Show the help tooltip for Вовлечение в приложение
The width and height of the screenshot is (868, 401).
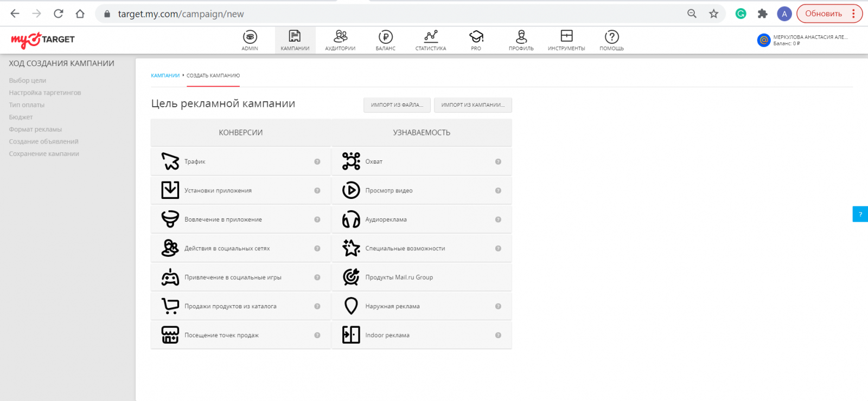[317, 219]
